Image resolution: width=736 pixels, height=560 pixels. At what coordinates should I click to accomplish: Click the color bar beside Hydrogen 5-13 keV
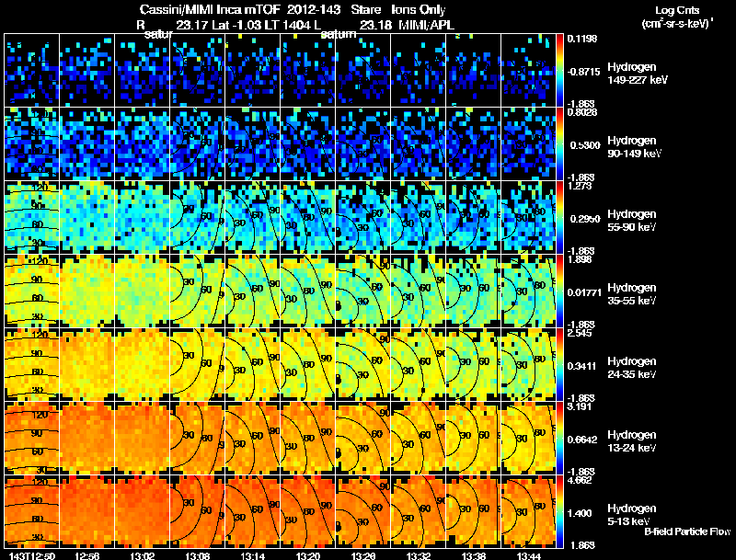559,511
